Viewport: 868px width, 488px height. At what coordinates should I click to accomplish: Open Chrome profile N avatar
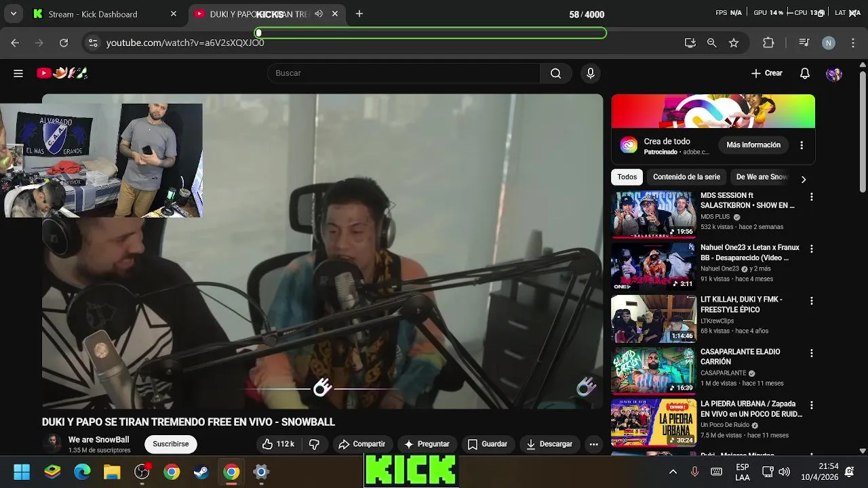[829, 43]
